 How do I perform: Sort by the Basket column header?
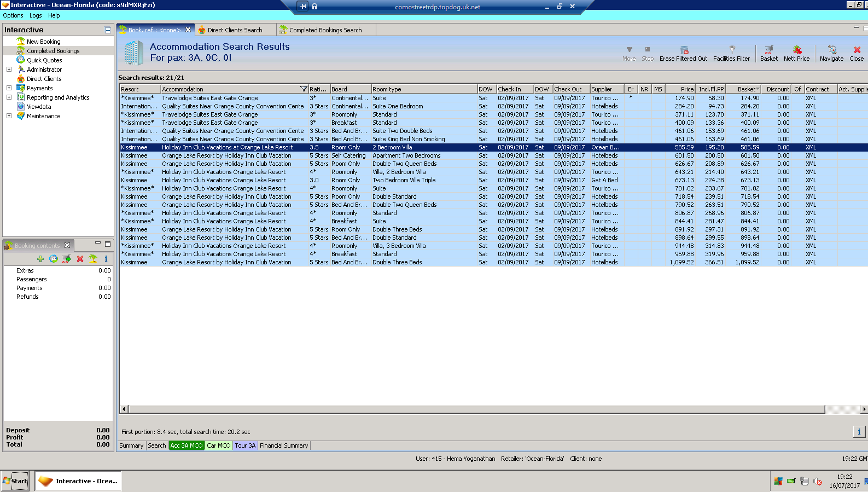click(x=745, y=89)
